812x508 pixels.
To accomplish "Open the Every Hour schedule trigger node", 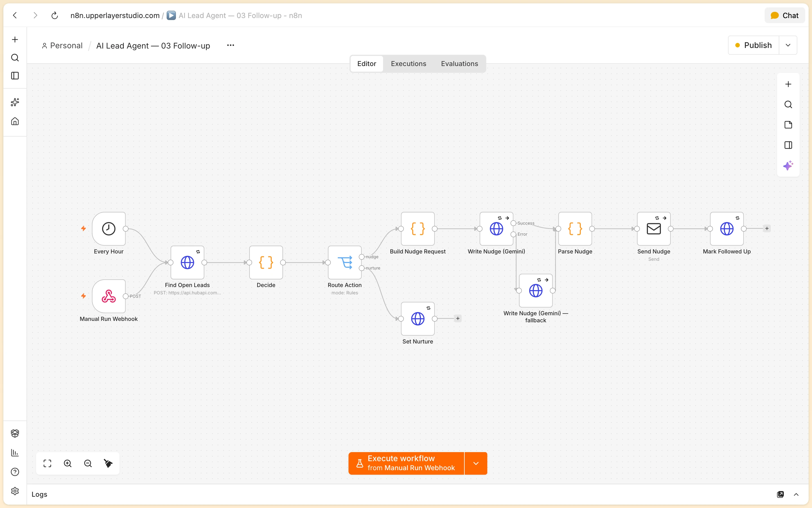I will [x=109, y=229].
